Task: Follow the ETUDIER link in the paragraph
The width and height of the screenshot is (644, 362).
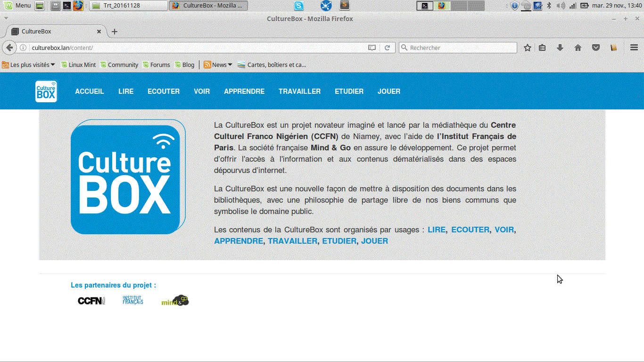Action: (339, 241)
